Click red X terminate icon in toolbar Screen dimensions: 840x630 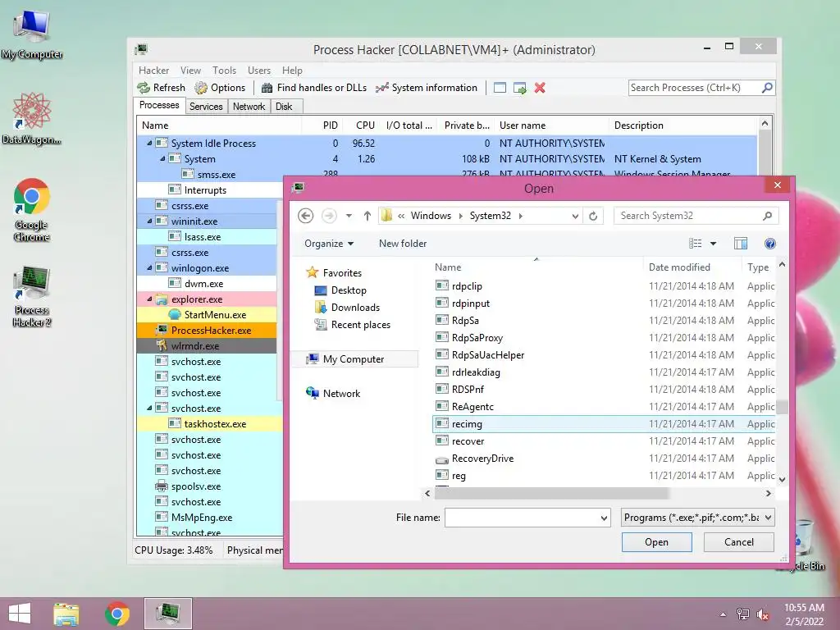pyautogui.click(x=540, y=88)
